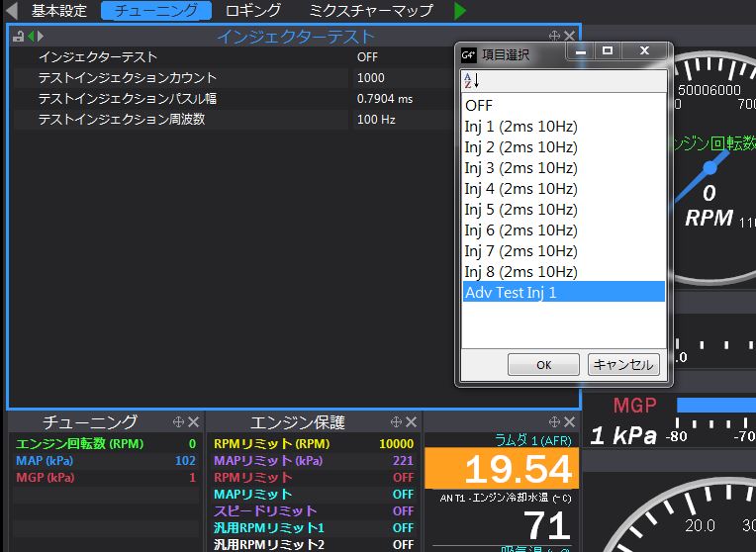
Task: Select Inj 6 (2ms 10Hz)
Action: 564,230
